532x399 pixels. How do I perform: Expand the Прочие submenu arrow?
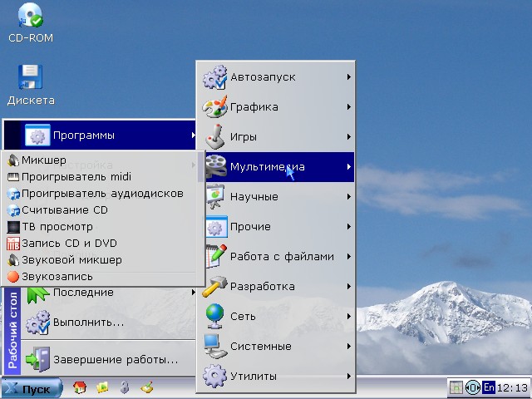(349, 226)
